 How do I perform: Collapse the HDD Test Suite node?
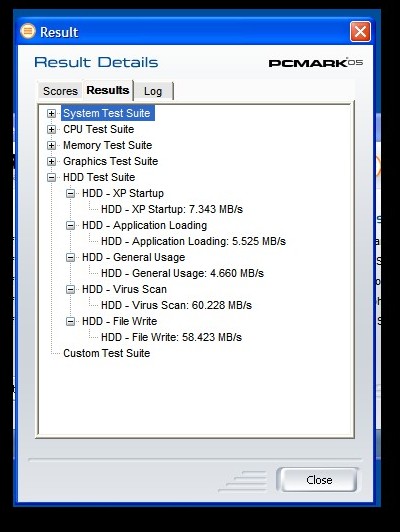coord(51,177)
